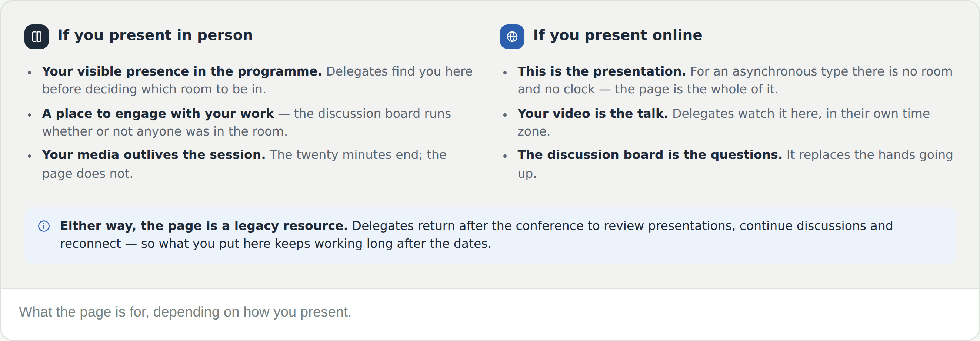Click 'A place to engage with your work'
Viewport: 980px width, 341px height.
pyautogui.click(x=158, y=113)
